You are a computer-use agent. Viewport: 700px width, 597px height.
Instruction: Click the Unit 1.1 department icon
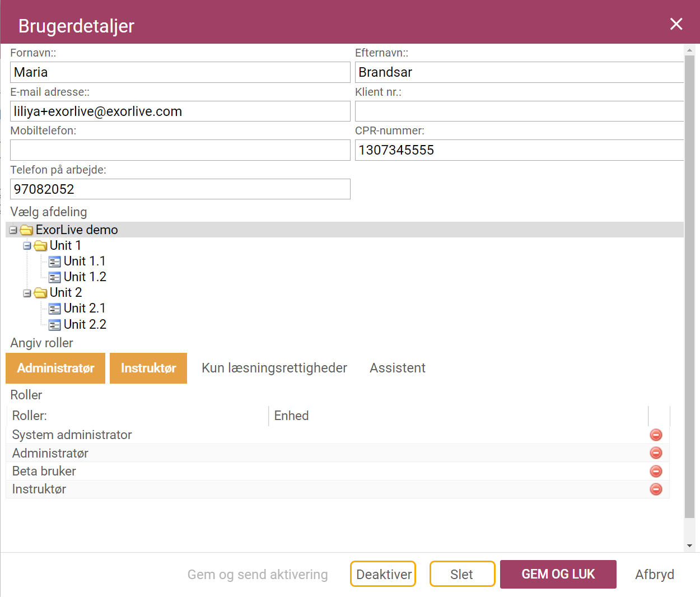54,262
